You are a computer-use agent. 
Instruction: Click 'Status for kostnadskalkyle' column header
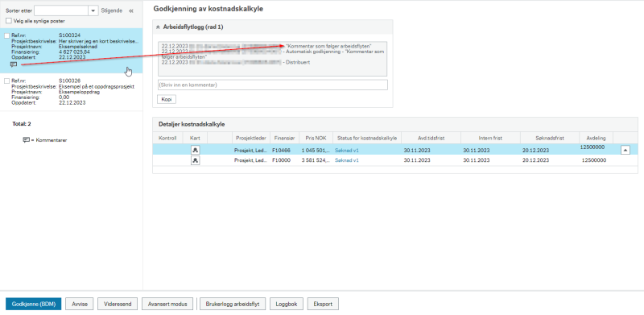point(367,139)
